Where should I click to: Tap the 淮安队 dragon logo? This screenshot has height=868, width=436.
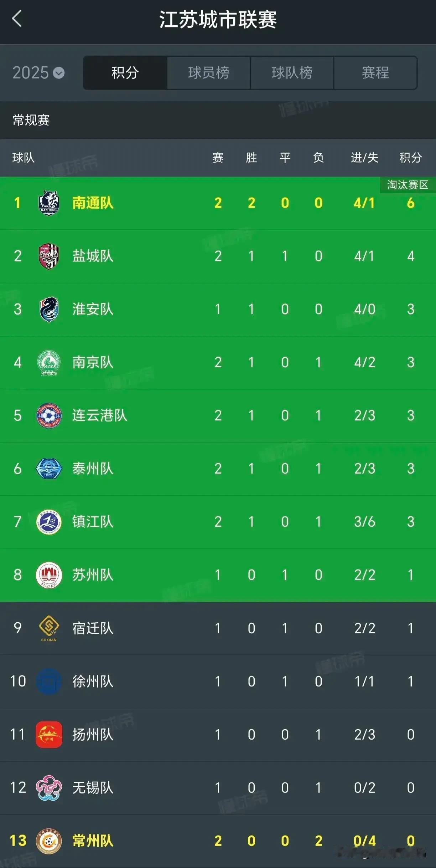[x=49, y=309]
